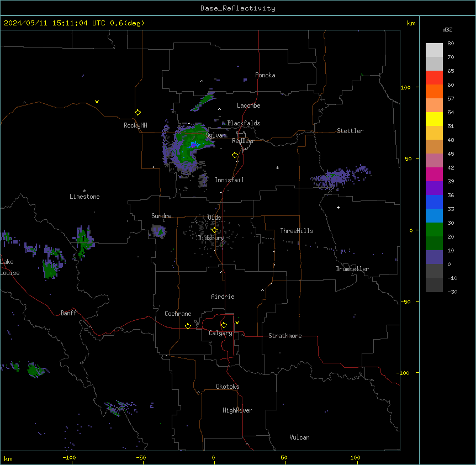The image size is (476, 465).
Task: Select the red 60–65 dBZ legend swatch
Action: (434, 78)
